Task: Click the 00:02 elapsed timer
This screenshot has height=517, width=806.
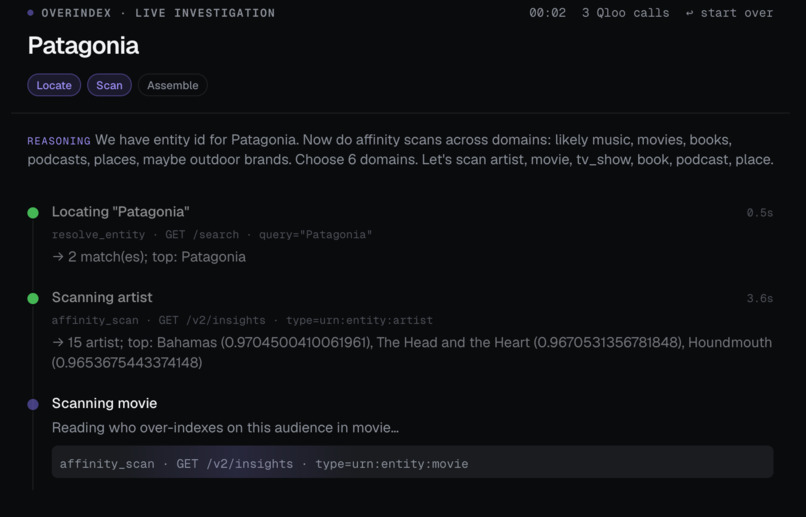Action: coord(547,13)
